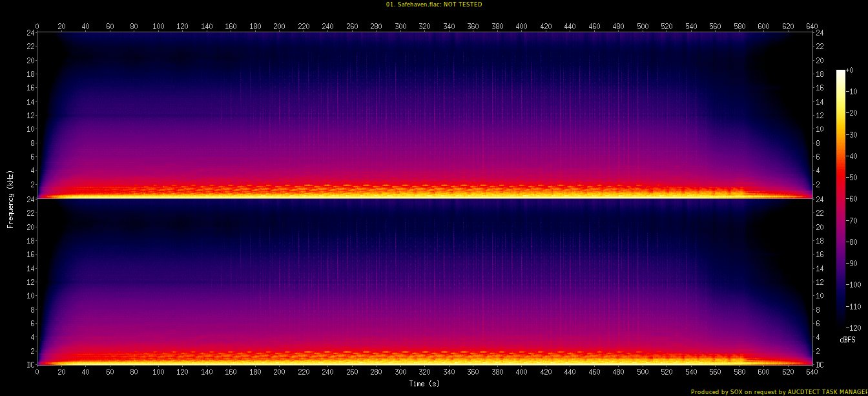
Task: Click the -60 label on the color scale
Action: [x=852, y=199]
